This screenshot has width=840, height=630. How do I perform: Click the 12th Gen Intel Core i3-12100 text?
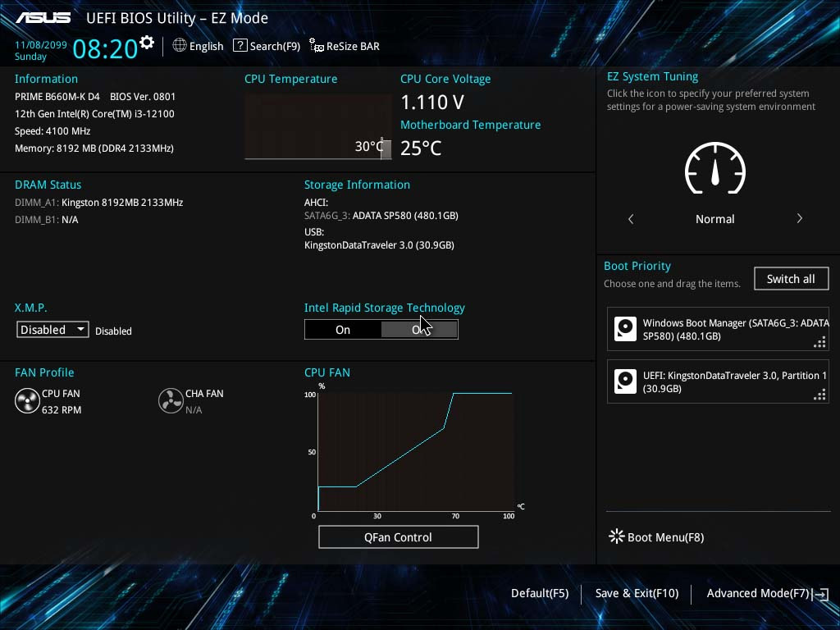coord(94,113)
